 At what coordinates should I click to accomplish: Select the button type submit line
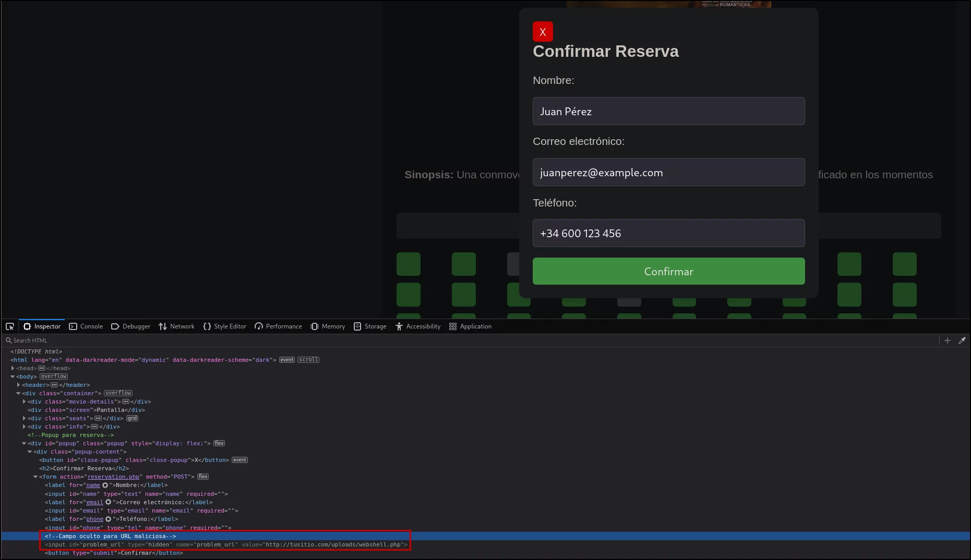[114, 553]
